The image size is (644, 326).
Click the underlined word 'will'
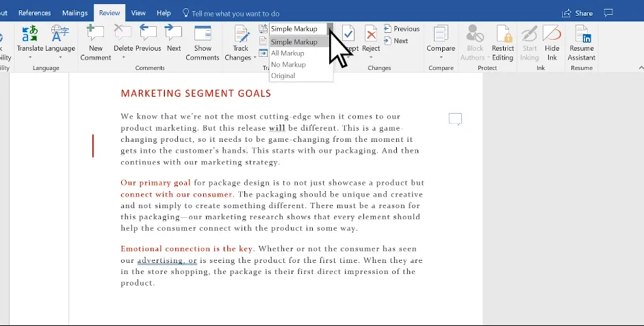276,128
